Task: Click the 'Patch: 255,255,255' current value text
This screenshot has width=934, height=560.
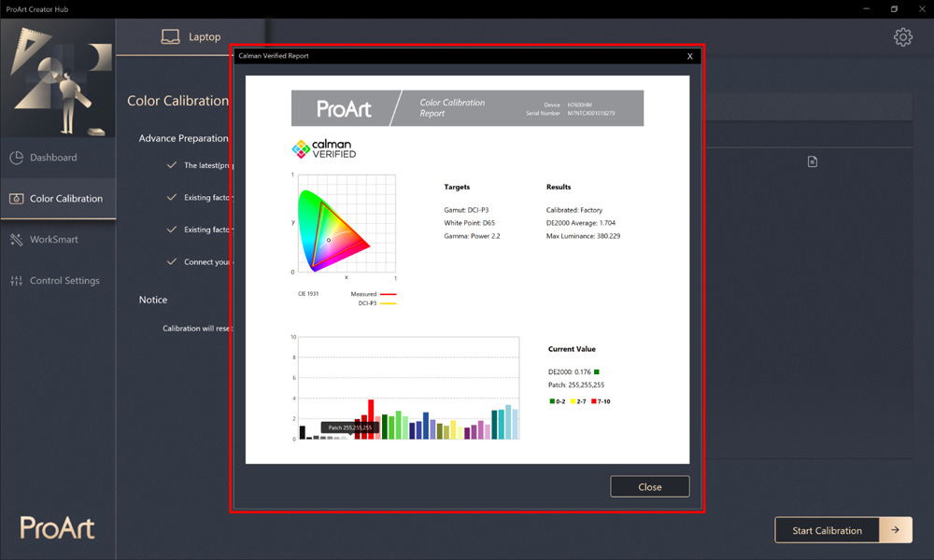Action: pyautogui.click(x=576, y=385)
